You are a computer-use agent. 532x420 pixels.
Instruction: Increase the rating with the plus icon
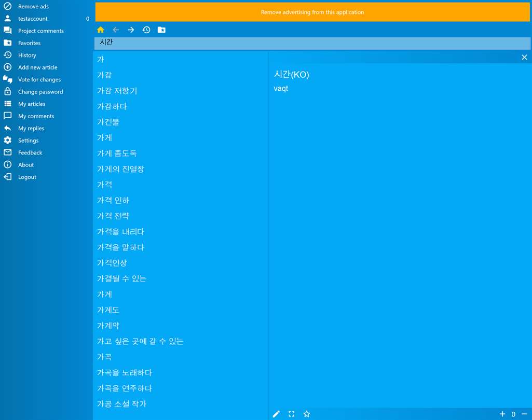point(502,414)
